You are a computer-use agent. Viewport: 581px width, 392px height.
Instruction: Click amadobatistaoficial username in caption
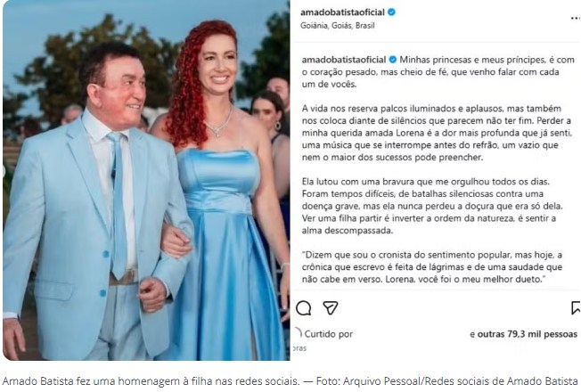coord(344,60)
